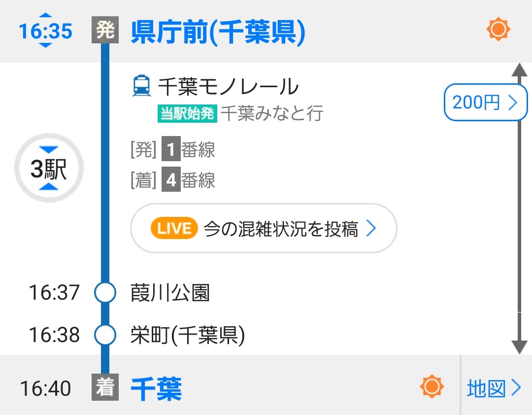Click the 発 departure badge icon
Viewport: 532px width, 415px height.
click(x=105, y=30)
